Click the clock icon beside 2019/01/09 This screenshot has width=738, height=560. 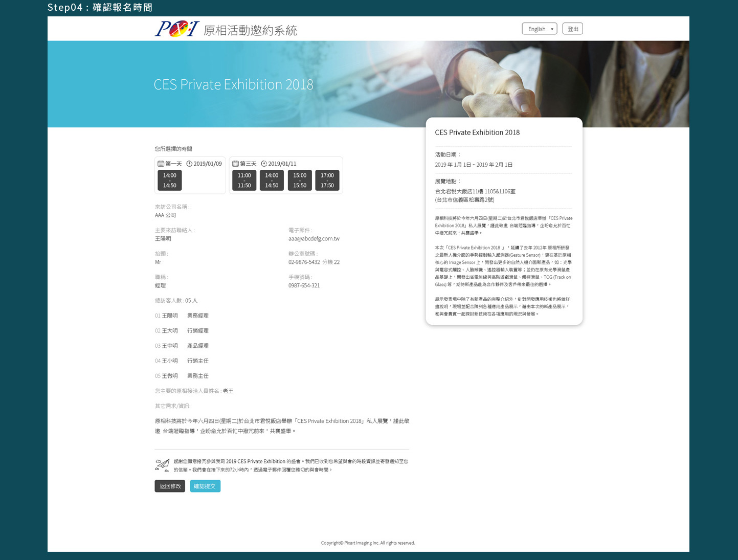tap(188, 164)
